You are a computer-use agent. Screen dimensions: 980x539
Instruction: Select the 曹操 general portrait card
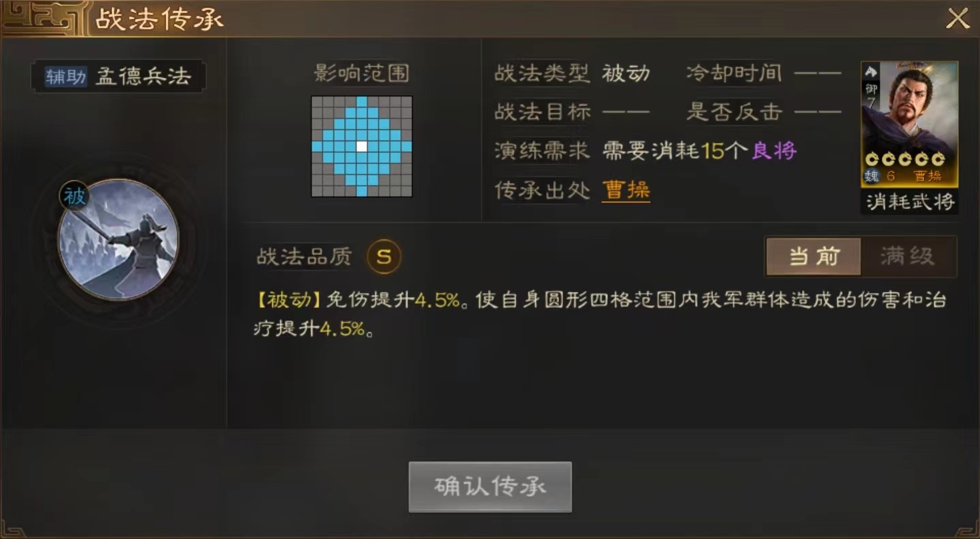(x=909, y=124)
